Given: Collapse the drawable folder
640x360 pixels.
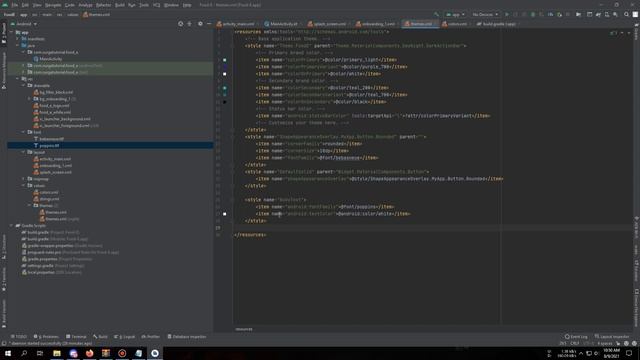Looking at the screenshot, I should pos(24,85).
